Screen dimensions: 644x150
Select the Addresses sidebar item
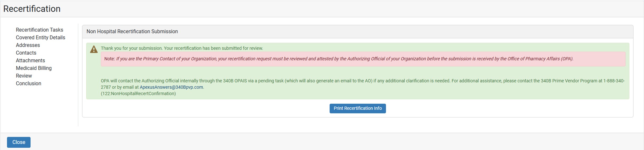pyautogui.click(x=28, y=45)
